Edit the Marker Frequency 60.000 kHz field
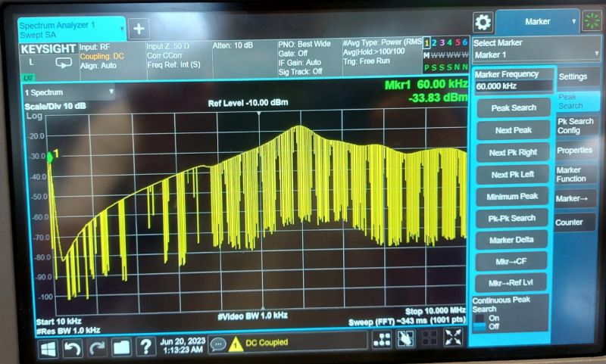Viewport: 606px width, 364px height. (514, 86)
